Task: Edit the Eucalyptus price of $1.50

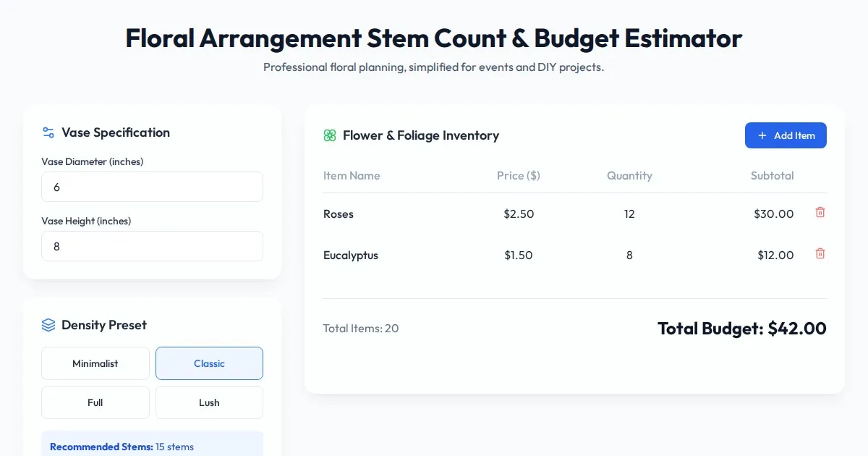Action: pos(519,256)
